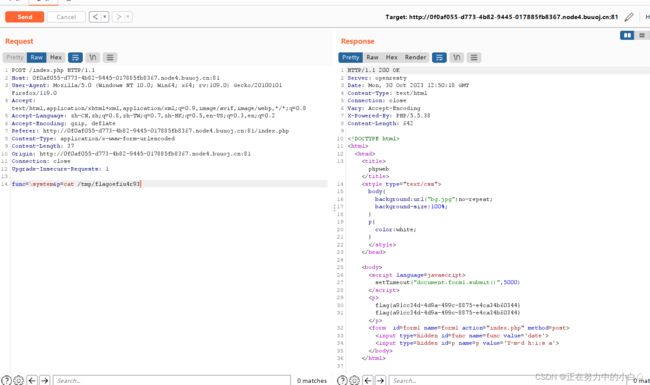This screenshot has width=650, height=385.
Task: Select Render tab in Response panel
Action: pos(415,57)
